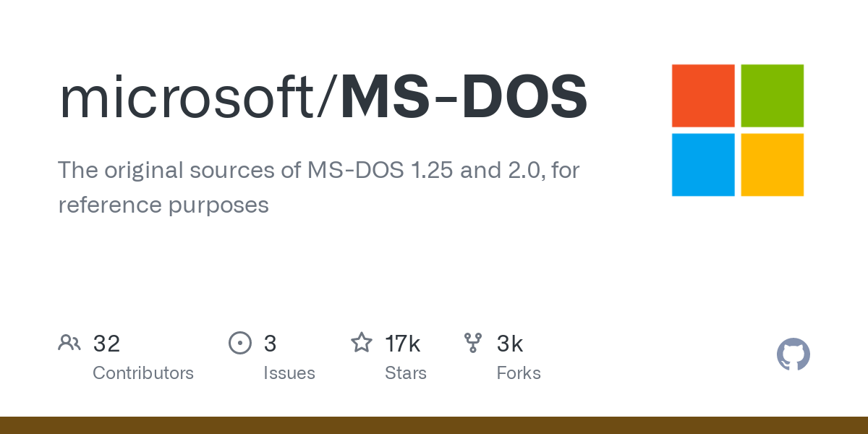Click the 32 contributors count
The height and width of the screenshot is (434, 868).
(106, 344)
